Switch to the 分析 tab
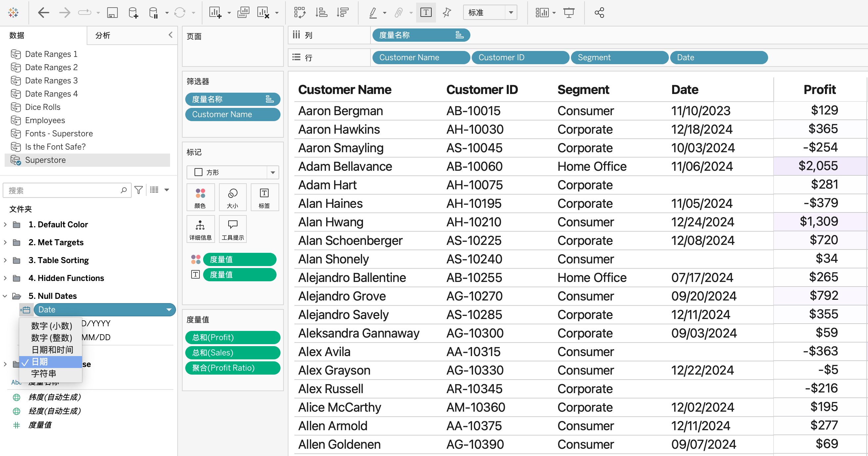Viewport: 868px width, 456px height. [103, 35]
